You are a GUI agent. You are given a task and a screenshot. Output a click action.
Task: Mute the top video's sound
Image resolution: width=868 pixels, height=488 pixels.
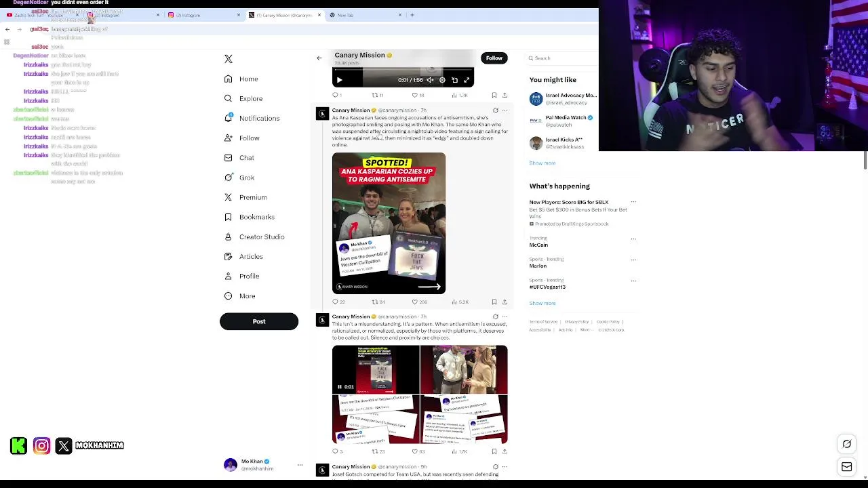point(430,80)
